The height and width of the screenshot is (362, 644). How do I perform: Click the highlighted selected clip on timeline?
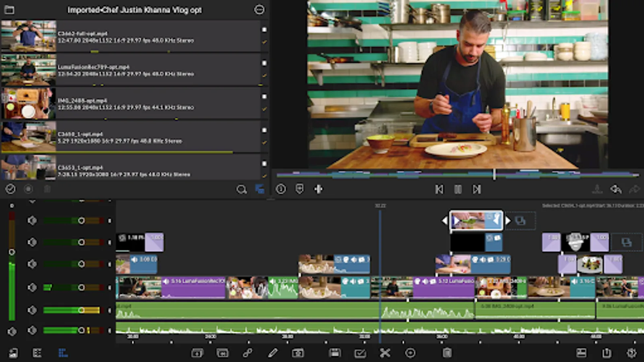[x=476, y=220]
